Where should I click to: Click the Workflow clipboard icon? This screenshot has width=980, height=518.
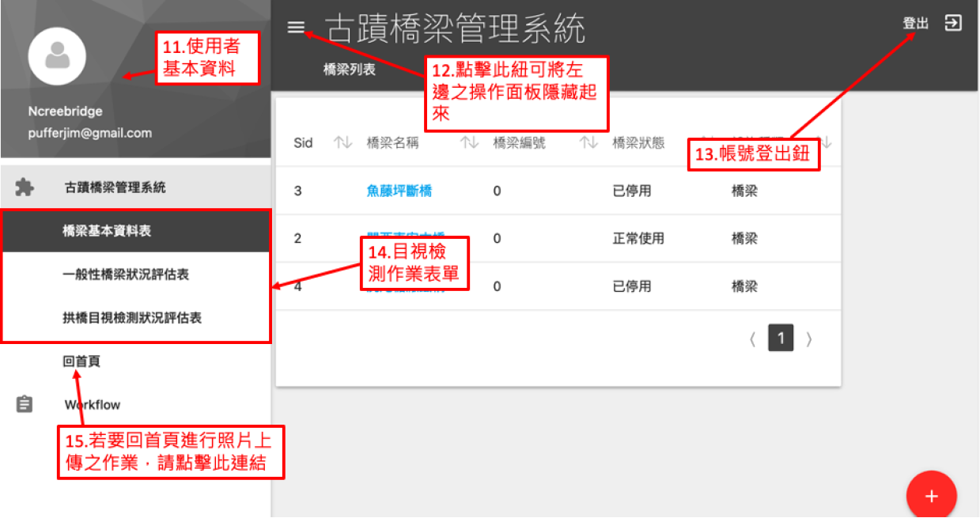pos(25,404)
